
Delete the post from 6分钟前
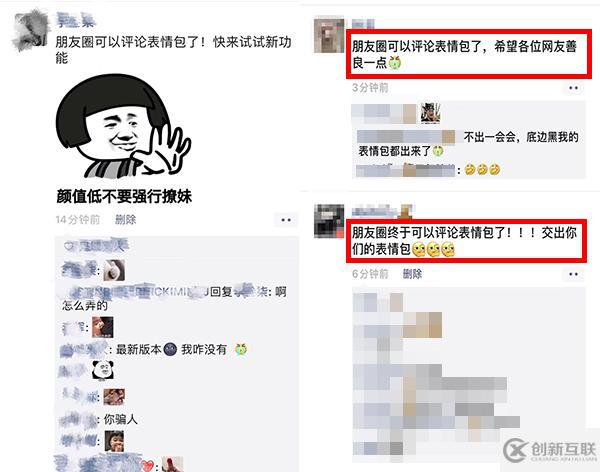click(x=412, y=274)
